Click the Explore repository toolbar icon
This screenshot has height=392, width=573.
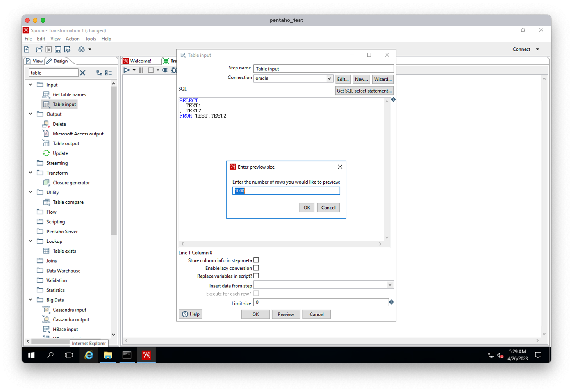click(x=48, y=49)
